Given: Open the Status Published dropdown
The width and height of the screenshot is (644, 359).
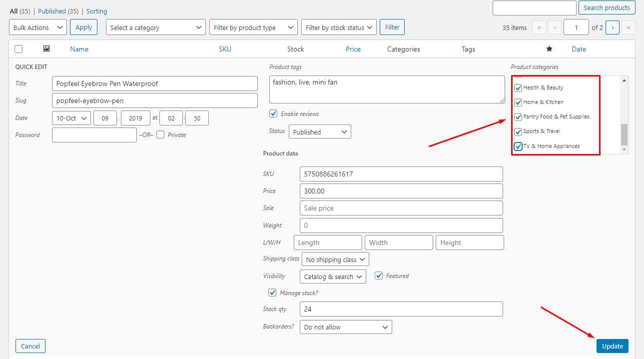Looking at the screenshot, I should point(320,132).
